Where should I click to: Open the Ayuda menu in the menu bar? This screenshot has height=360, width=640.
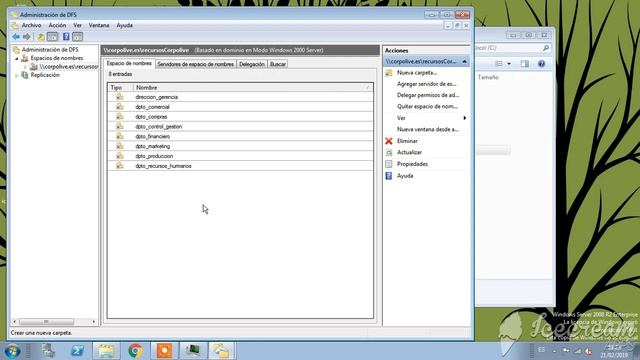tap(124, 25)
